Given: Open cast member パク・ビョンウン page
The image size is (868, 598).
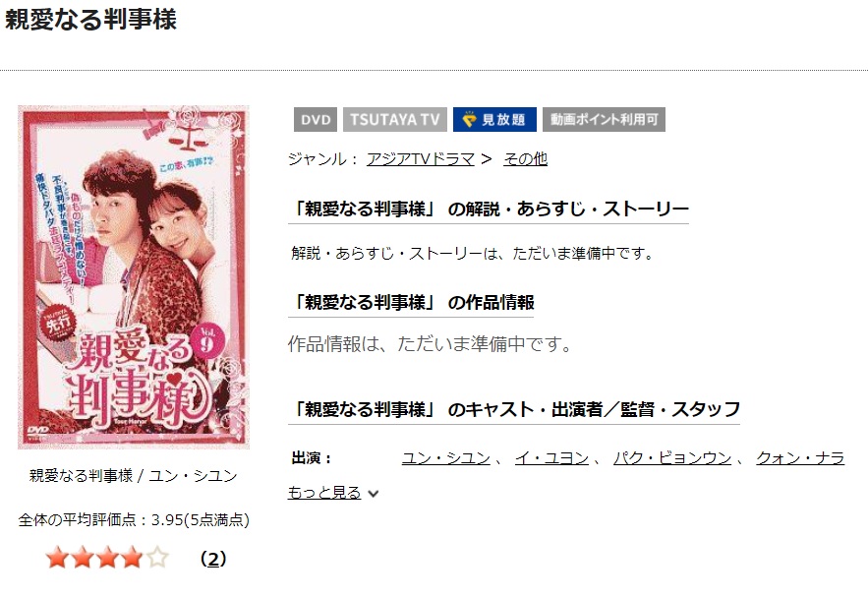Looking at the screenshot, I should pyautogui.click(x=672, y=458).
